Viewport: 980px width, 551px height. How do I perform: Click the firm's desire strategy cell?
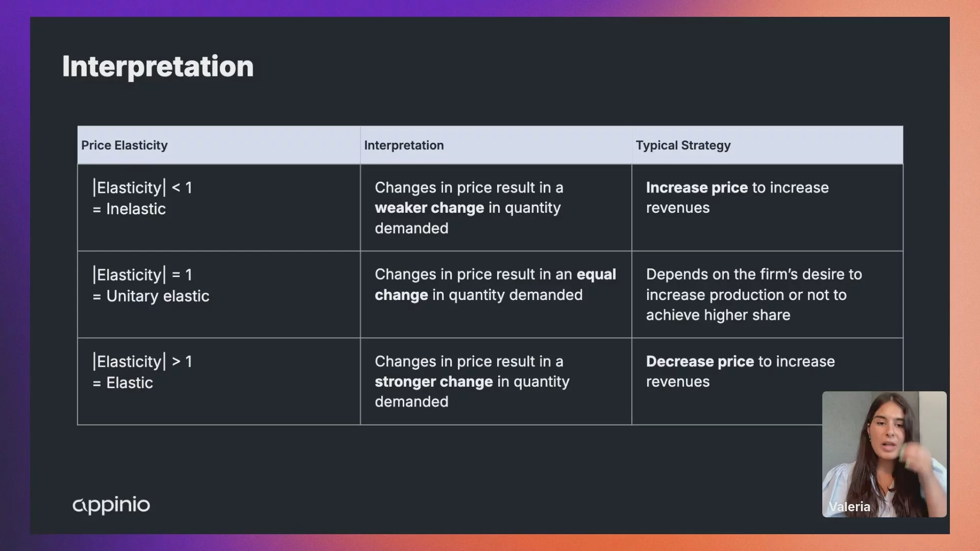(768, 294)
